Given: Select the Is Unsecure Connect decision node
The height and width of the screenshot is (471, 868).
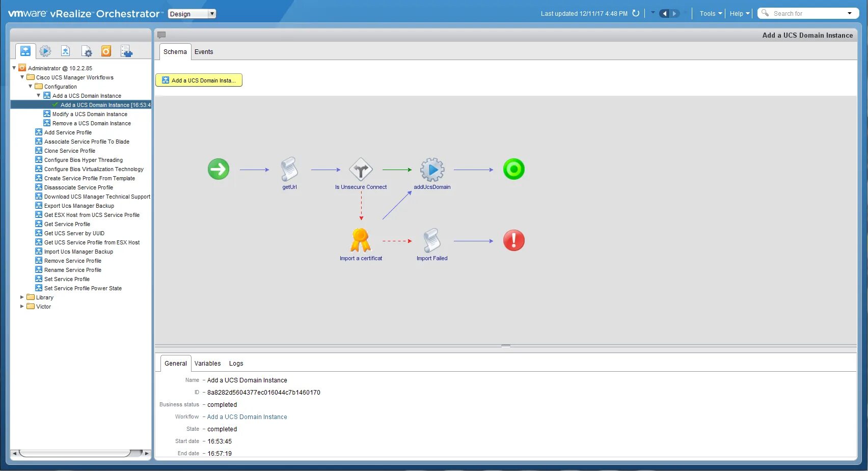Looking at the screenshot, I should click(361, 169).
